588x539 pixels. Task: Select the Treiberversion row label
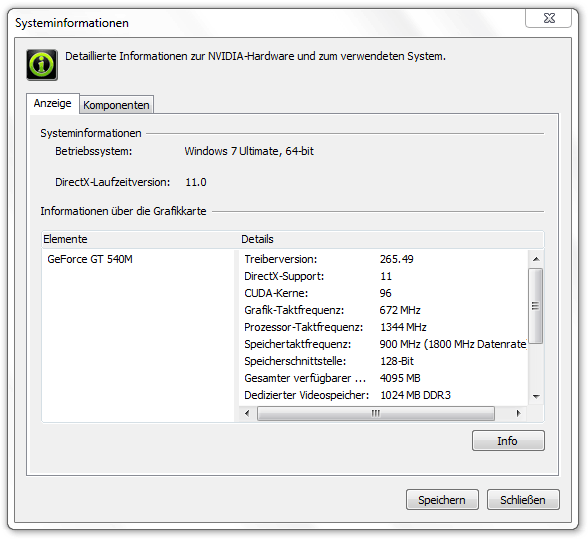click(x=280, y=259)
